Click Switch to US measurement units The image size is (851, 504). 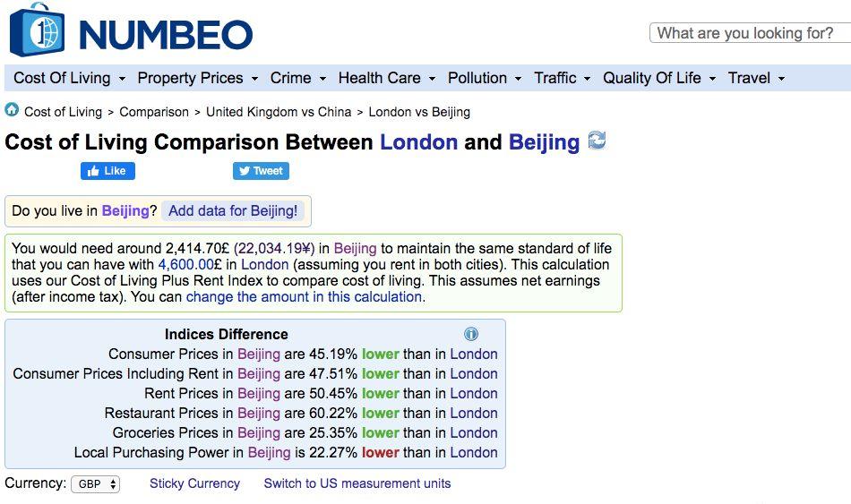[357, 483]
